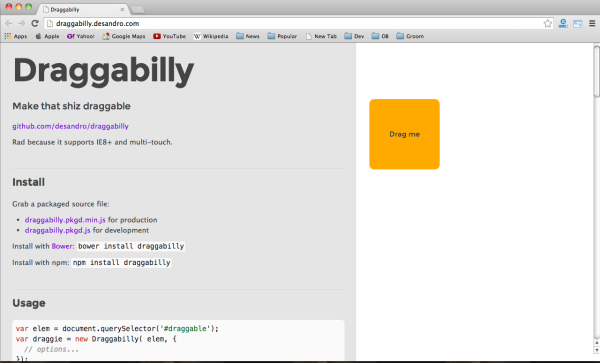Expand the News bookmarks folder
Image resolution: width=600 pixels, height=363 pixels.
coord(248,36)
